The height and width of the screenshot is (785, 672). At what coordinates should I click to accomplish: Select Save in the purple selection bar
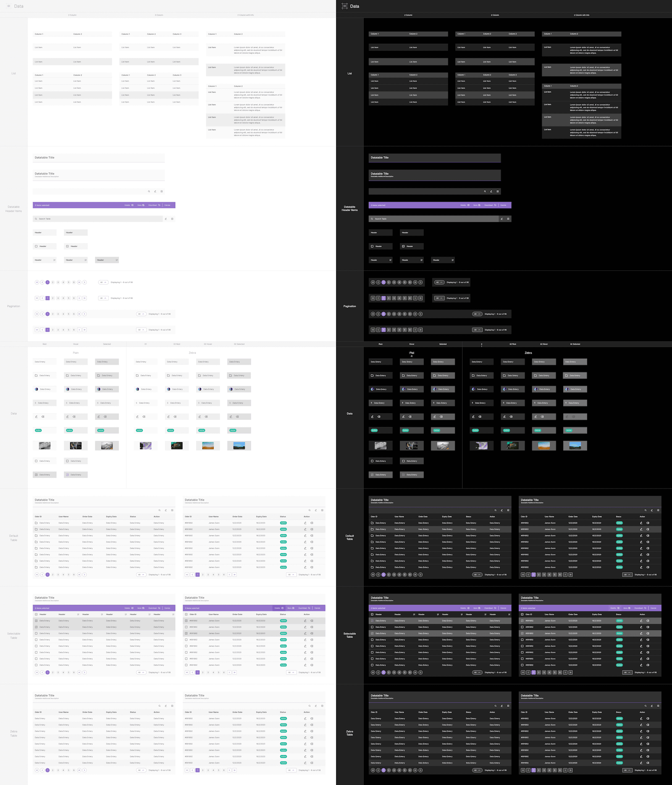139,205
